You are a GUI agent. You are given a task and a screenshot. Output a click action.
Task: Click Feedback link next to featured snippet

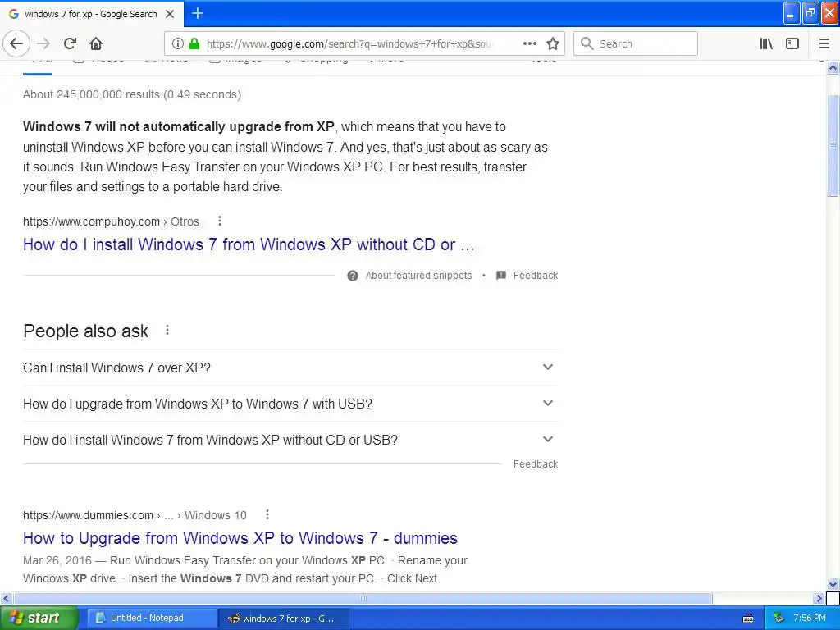tap(535, 276)
